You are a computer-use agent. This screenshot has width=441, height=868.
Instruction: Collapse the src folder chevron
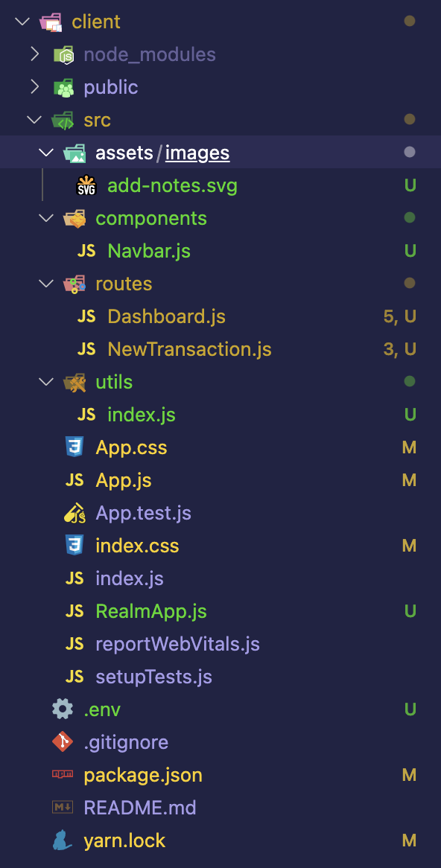pos(34,120)
